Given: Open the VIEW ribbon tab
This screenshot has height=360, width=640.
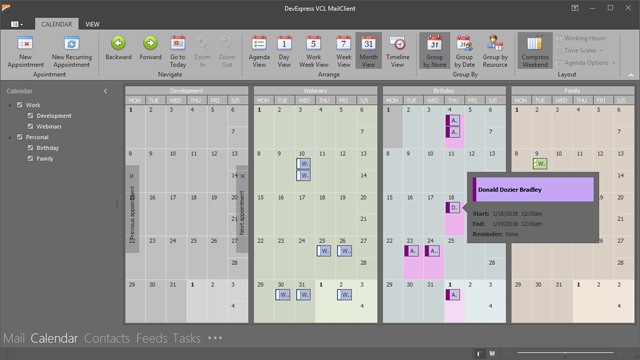Looking at the screenshot, I should (92, 24).
